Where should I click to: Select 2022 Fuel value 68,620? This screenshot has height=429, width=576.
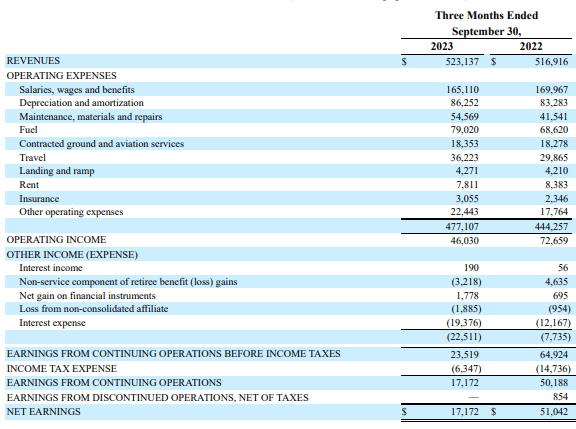(554, 130)
